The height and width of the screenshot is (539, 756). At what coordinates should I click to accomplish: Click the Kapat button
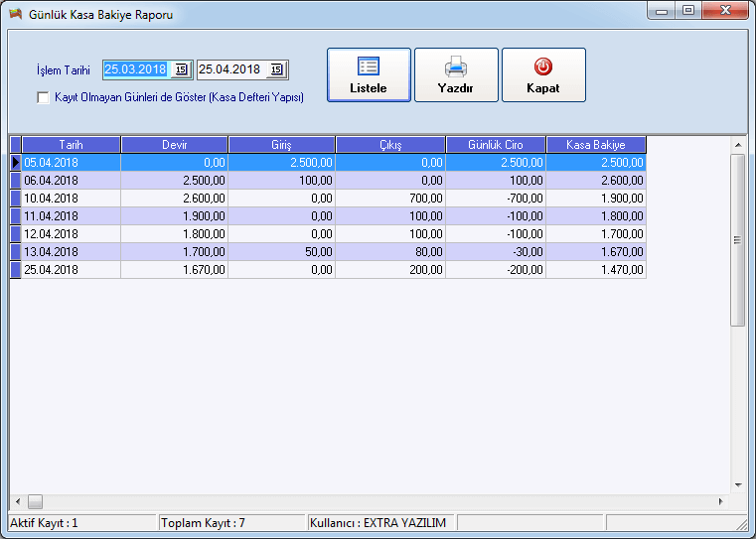click(543, 74)
